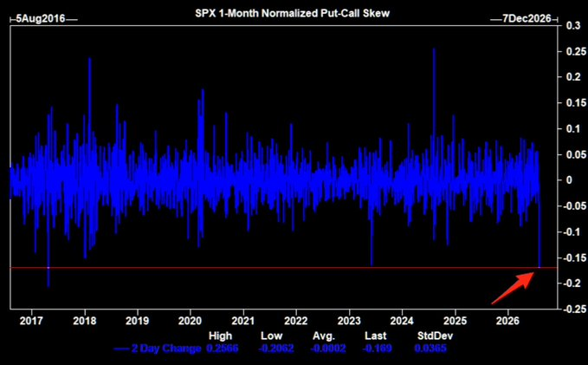Click the 2024 x-axis label
This screenshot has height=365, width=588.
[402, 321]
